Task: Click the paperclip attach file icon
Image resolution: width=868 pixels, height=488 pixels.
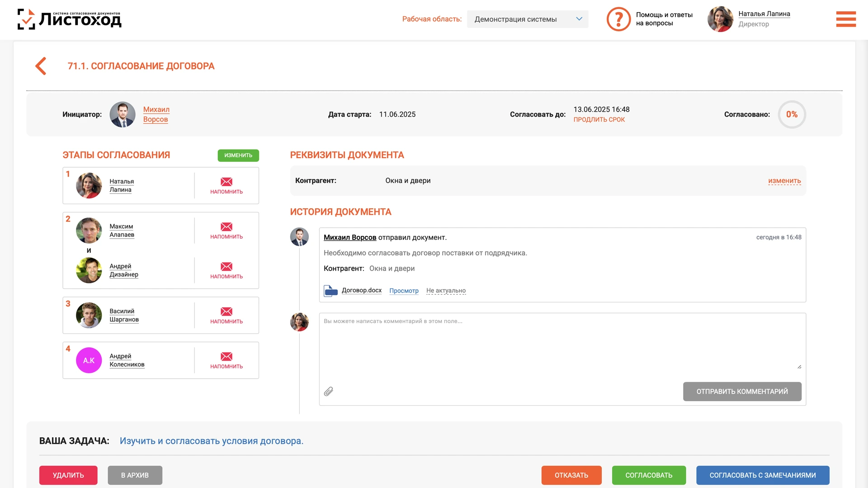Action: point(329,391)
